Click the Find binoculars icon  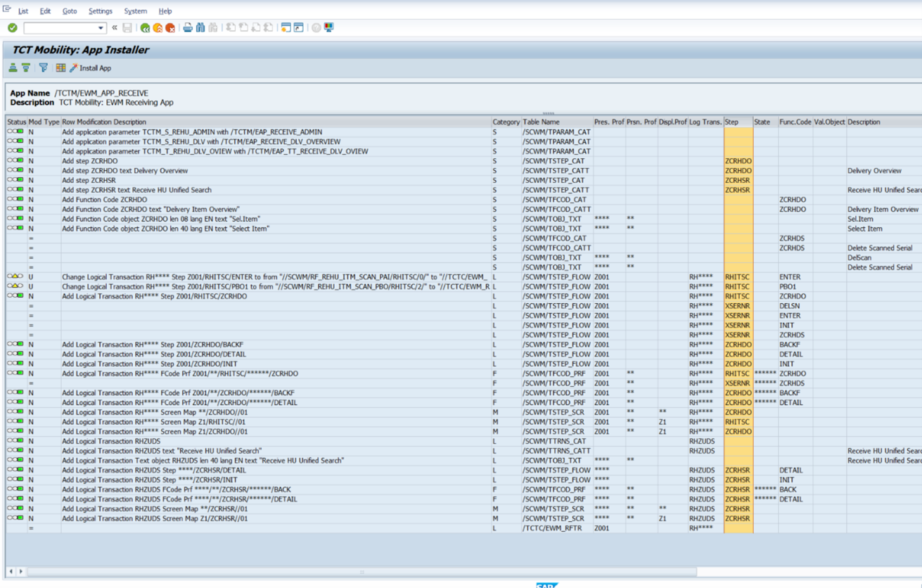pyautogui.click(x=200, y=28)
